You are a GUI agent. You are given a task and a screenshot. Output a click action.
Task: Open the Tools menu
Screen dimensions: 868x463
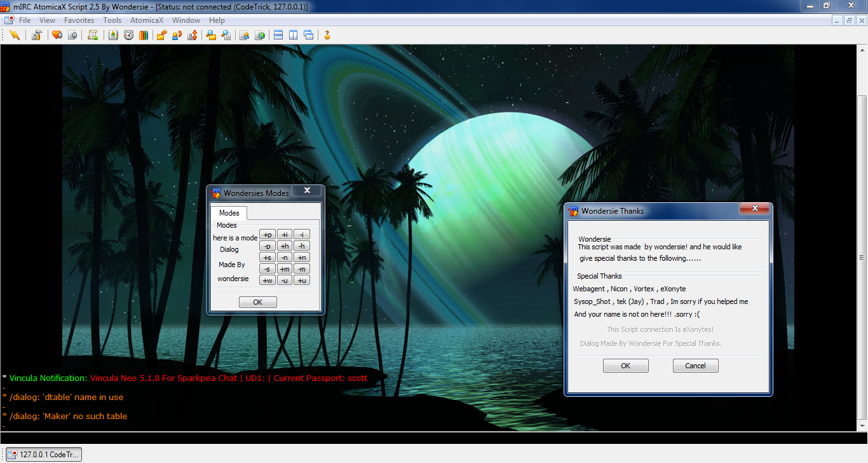point(112,20)
